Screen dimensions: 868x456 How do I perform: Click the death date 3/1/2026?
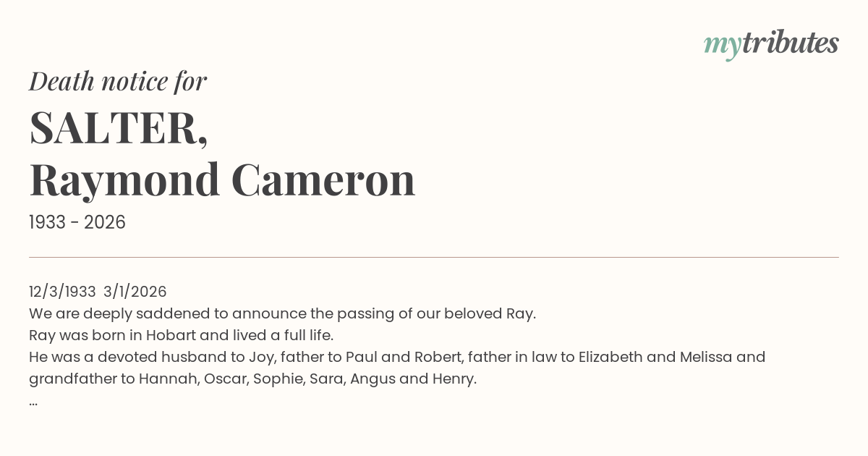pos(135,292)
